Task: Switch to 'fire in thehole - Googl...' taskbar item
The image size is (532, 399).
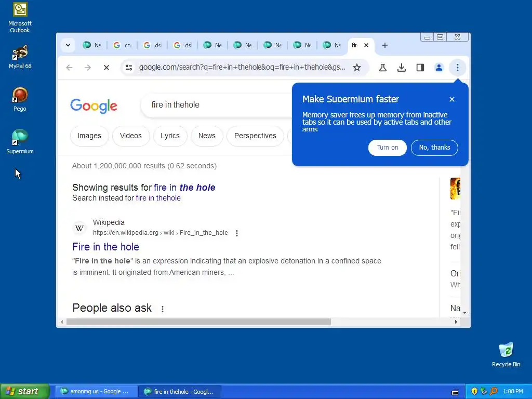Action: coord(180,391)
